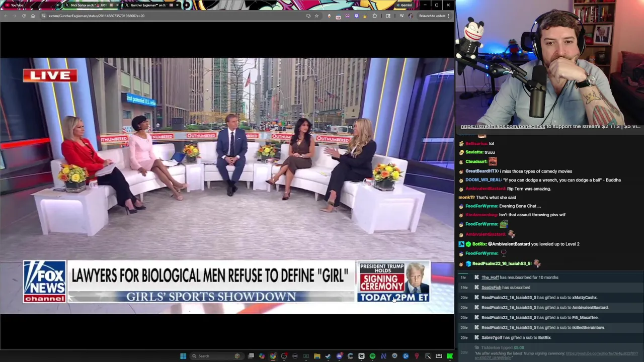Click chat user DOOM_WR_REAL
644x362 pixels.
(x=483, y=180)
